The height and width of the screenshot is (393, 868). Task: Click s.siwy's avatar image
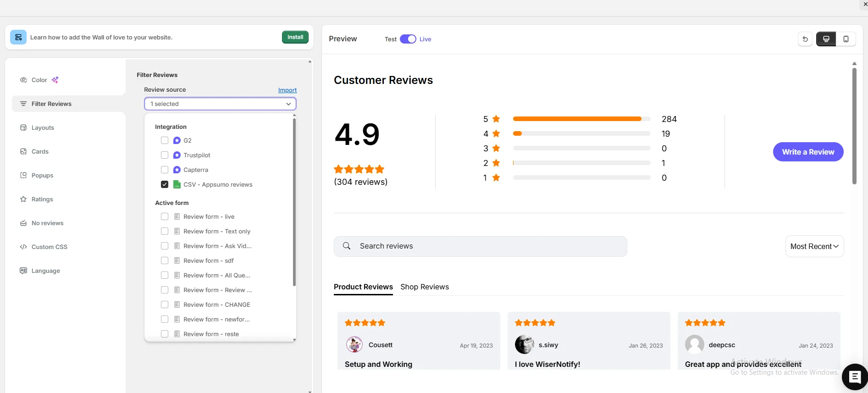point(525,344)
